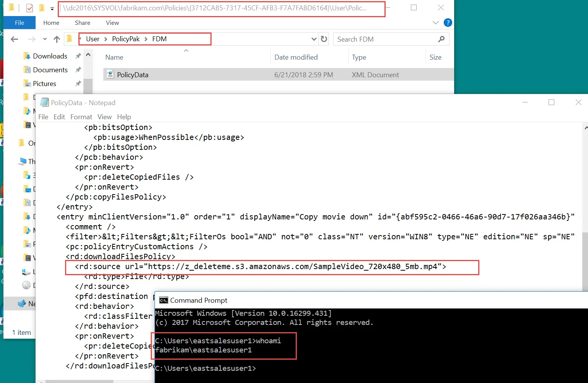Open the blue Help question mark
The image size is (588, 383).
[x=448, y=22]
